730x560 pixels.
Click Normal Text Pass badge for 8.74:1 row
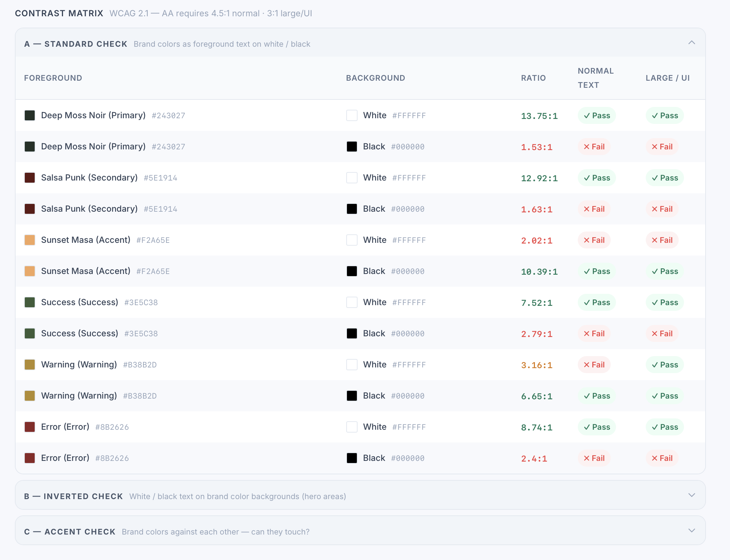(x=597, y=427)
